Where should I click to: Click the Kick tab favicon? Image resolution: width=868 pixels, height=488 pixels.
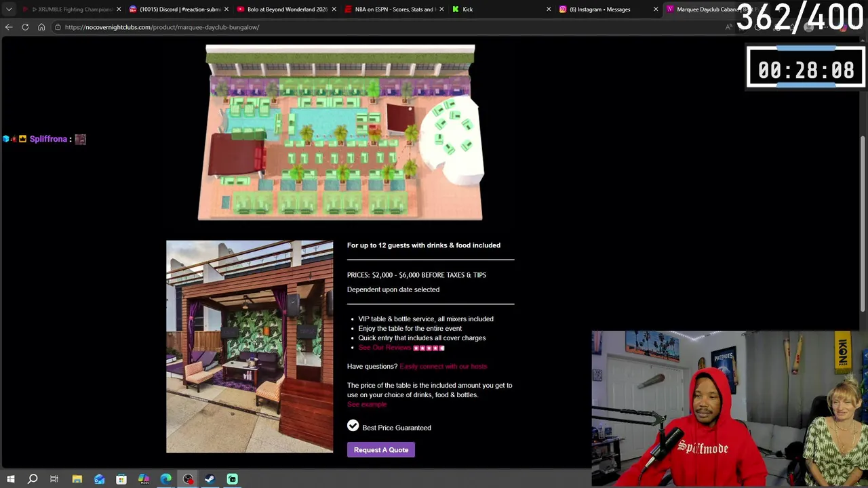point(456,9)
